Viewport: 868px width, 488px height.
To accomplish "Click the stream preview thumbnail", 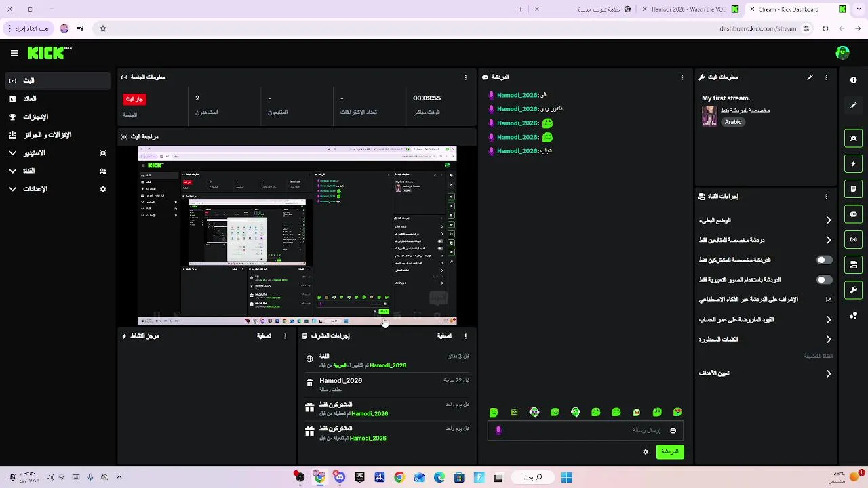I will click(297, 235).
